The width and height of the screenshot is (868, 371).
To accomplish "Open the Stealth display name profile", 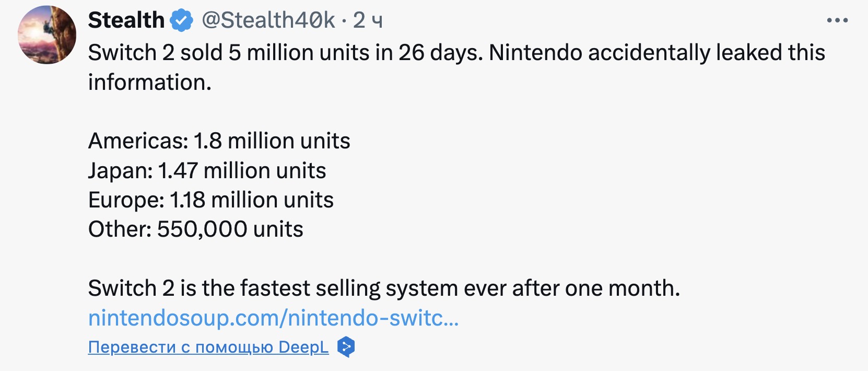I will (x=126, y=21).
